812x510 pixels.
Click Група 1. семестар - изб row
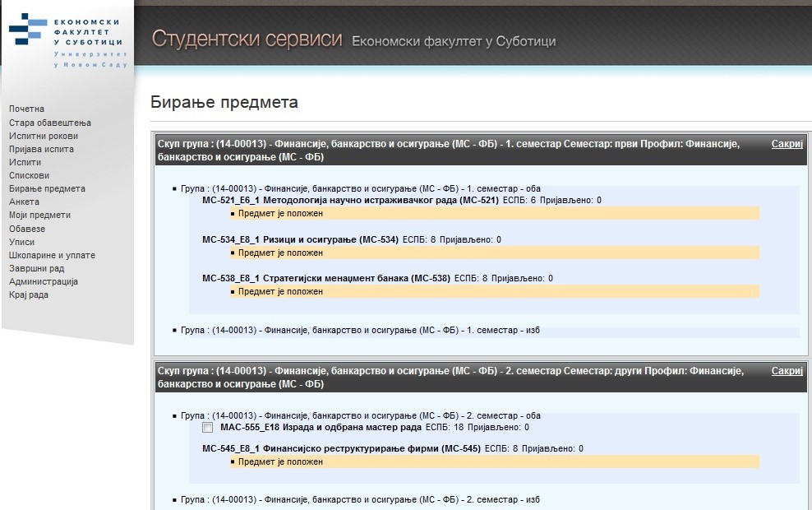361,330
